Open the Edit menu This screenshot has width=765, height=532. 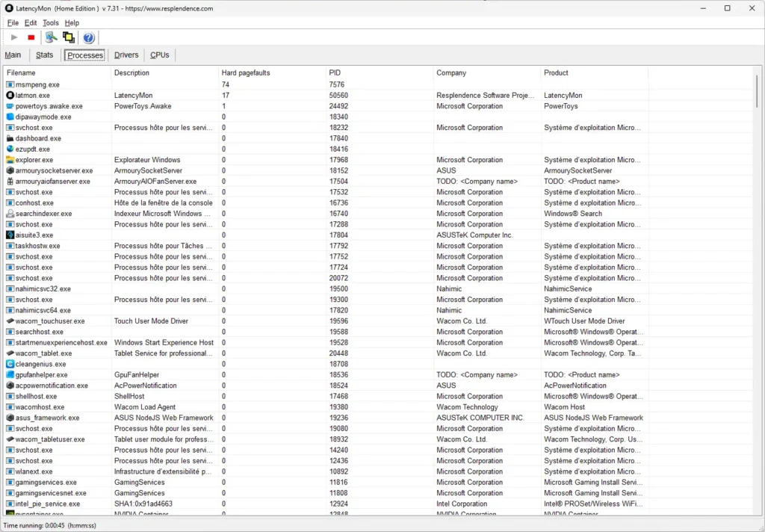pos(31,23)
